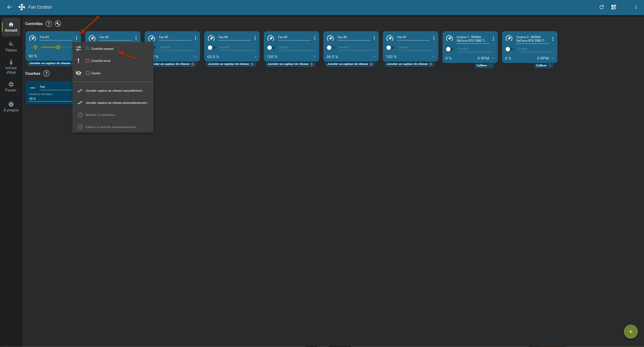Click the help icon next to Courbes
This screenshot has height=347, width=644.
pyautogui.click(x=46, y=73)
